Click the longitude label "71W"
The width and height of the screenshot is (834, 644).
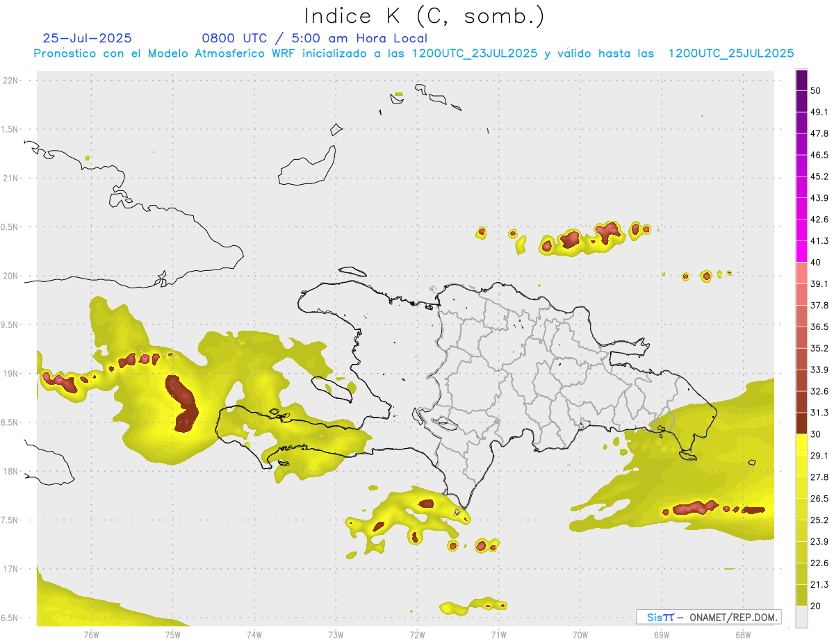pos(498,635)
